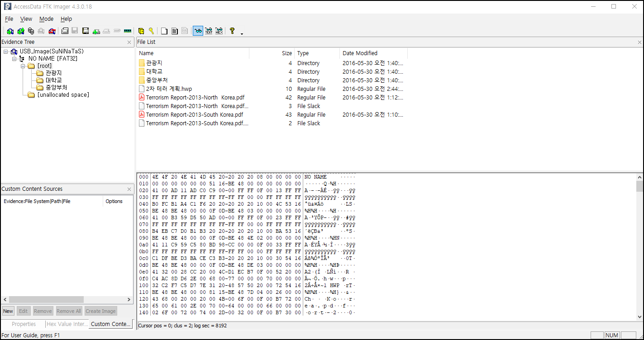Click the PDF icon of Terrorism Report-2013-South Korea.pdf

pyautogui.click(x=142, y=114)
